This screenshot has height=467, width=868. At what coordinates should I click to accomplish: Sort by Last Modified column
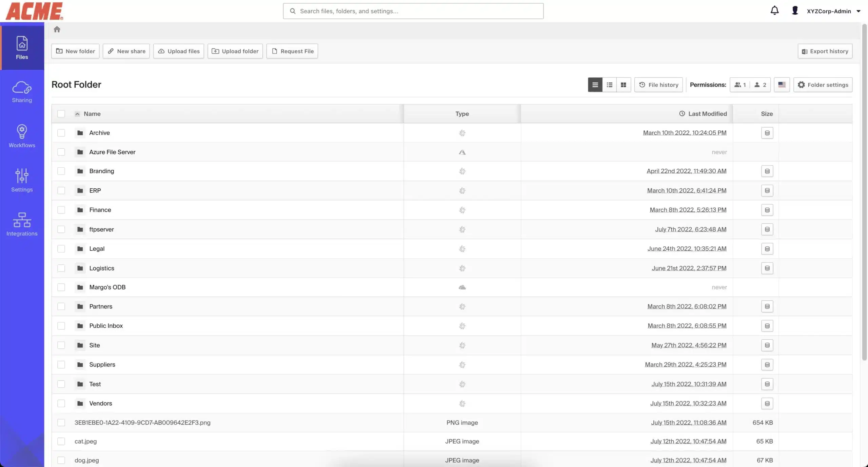click(703, 114)
